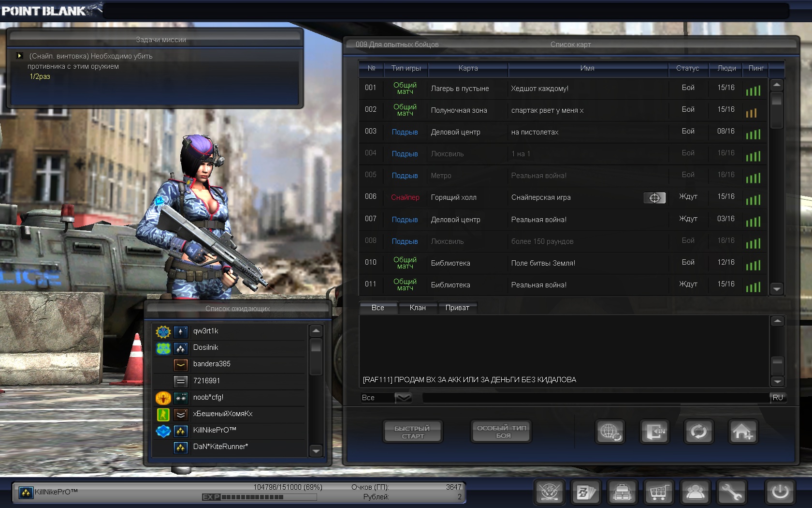Switch to the Приват chat tab
Viewport: 812px width, 508px height.
457,308
